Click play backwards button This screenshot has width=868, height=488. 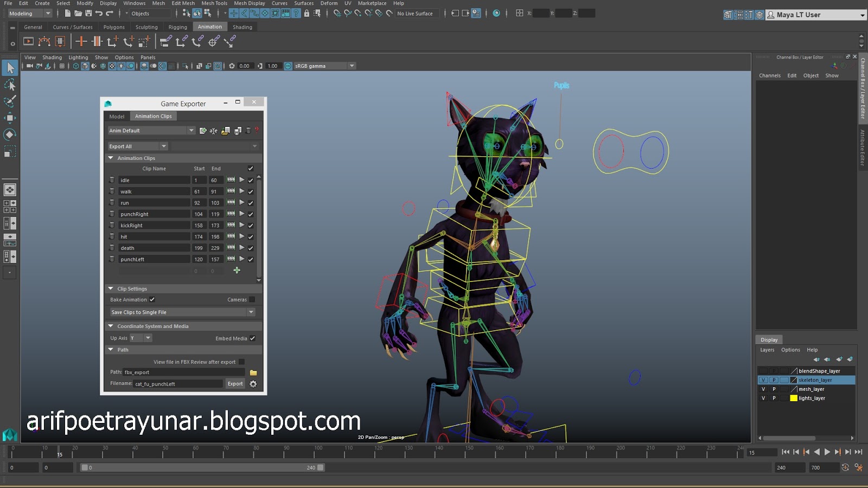click(x=817, y=452)
